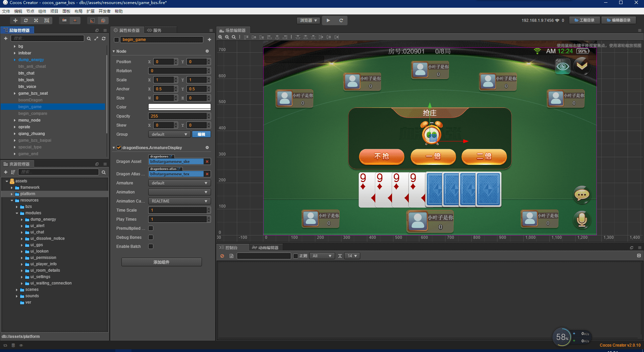The image size is (644, 352).
Task: Enable the Premultiplied Alpha checkbox
Action: [151, 228]
